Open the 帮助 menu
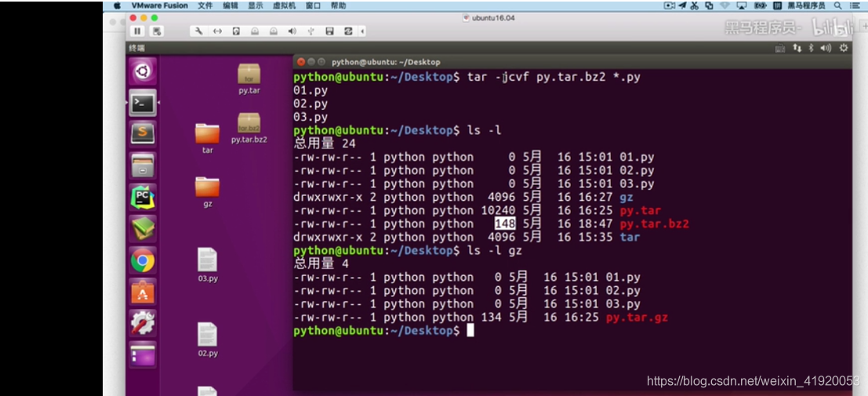The image size is (868, 396). coord(338,5)
